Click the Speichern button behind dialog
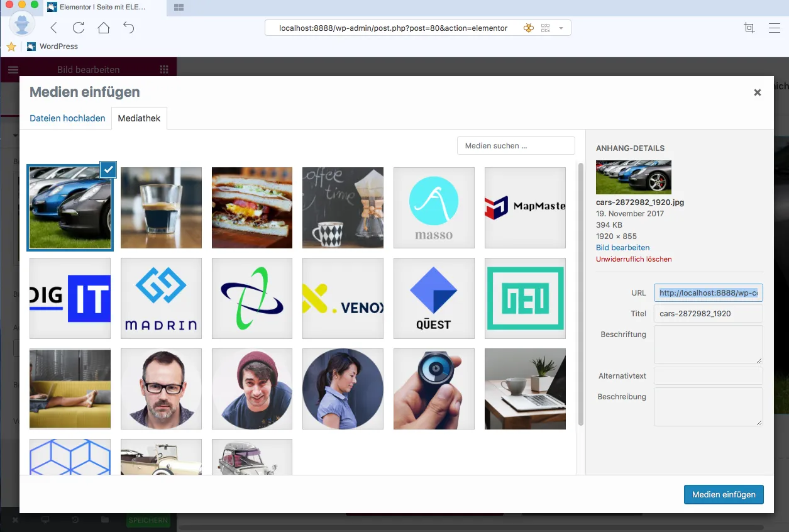The height and width of the screenshot is (532, 789). [148, 521]
